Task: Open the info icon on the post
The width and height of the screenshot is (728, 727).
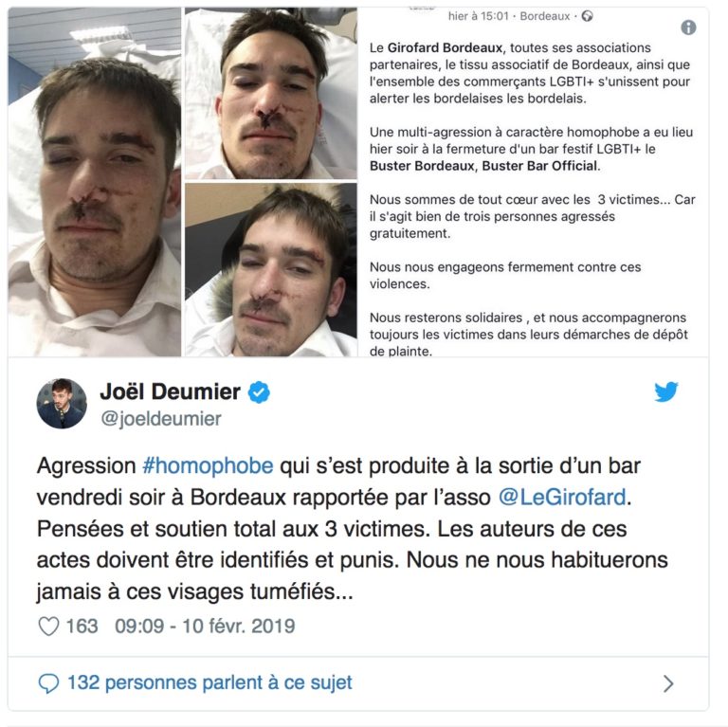Action: (688, 27)
